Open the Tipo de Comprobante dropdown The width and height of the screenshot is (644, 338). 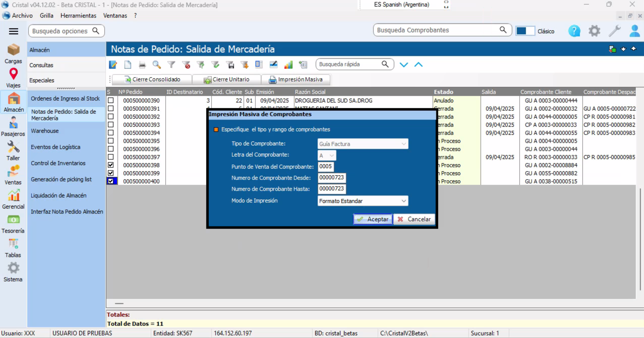tap(362, 144)
